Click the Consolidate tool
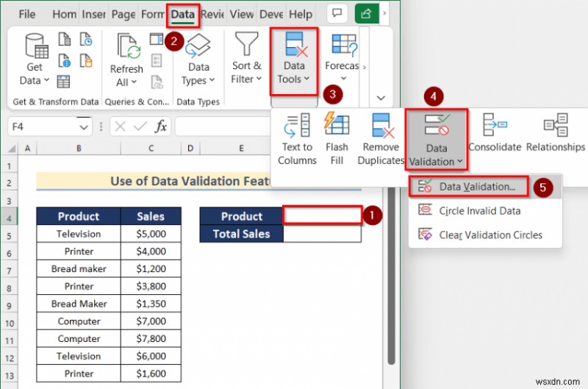Image resolution: width=588 pixels, height=389 pixels. [495, 133]
